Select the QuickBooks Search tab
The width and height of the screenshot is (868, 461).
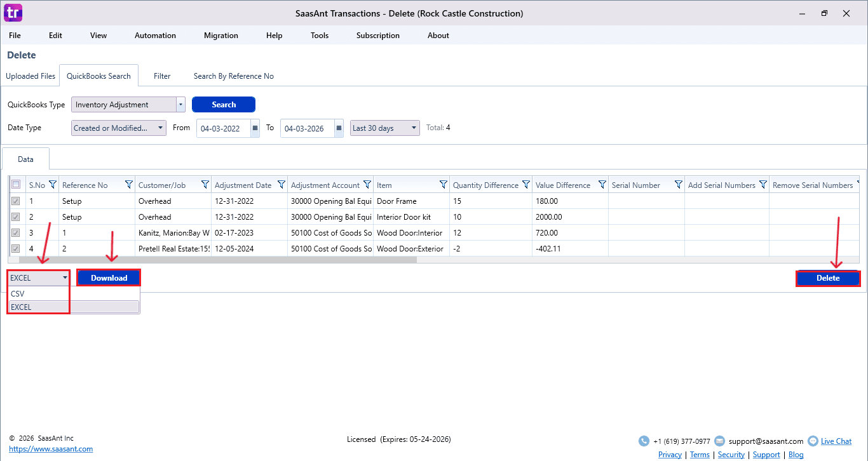click(98, 76)
